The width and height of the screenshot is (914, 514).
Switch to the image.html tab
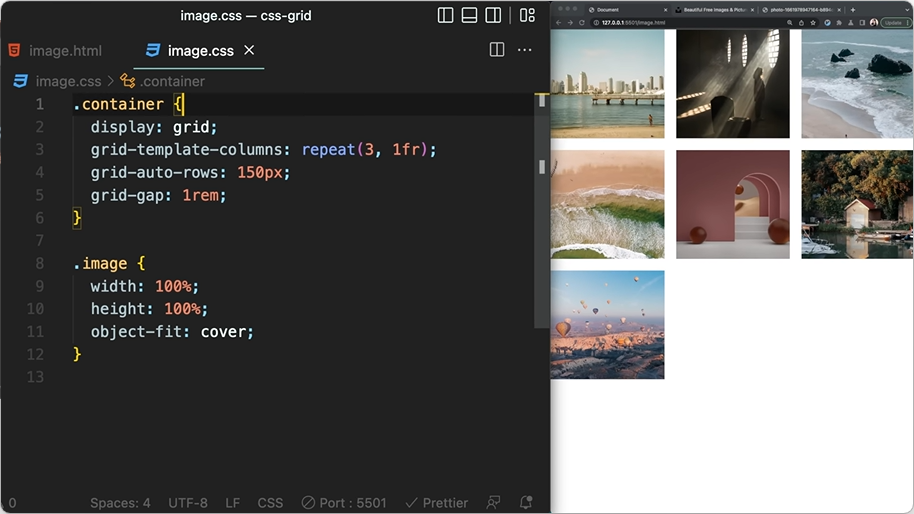click(x=55, y=51)
